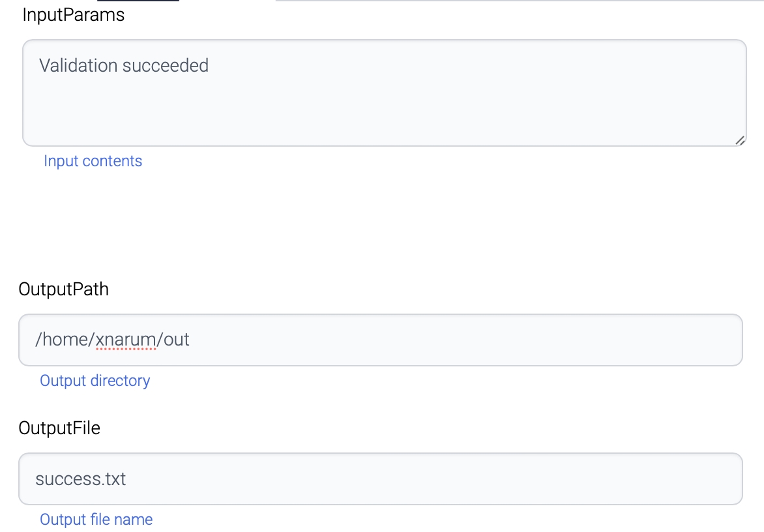Click the InputParams field label
Image resolution: width=764 pixels, height=532 pixels.
click(x=73, y=15)
